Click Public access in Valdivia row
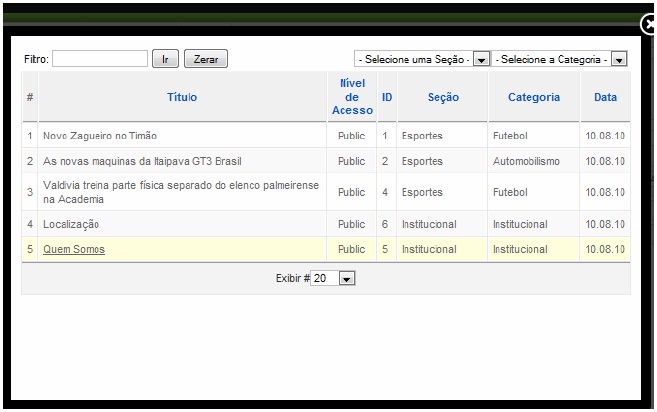Image resolution: width=657 pixels, height=412 pixels. click(352, 192)
